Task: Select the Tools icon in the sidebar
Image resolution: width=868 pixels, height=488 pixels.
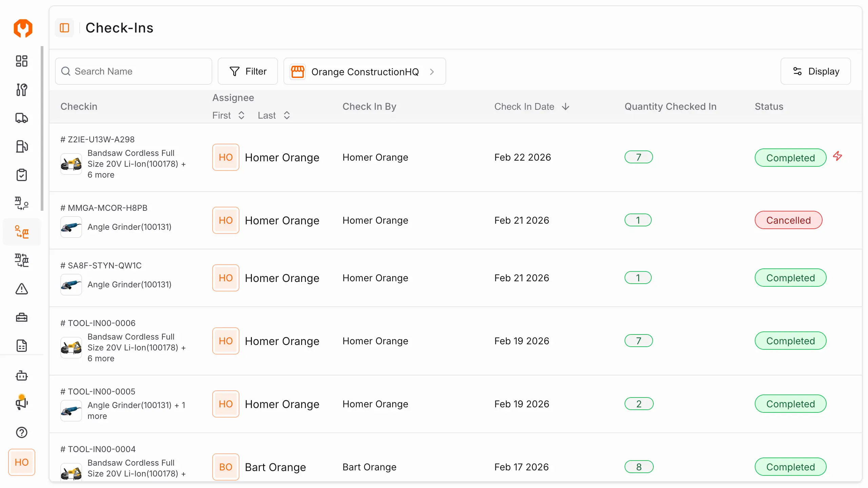Action: click(x=22, y=90)
